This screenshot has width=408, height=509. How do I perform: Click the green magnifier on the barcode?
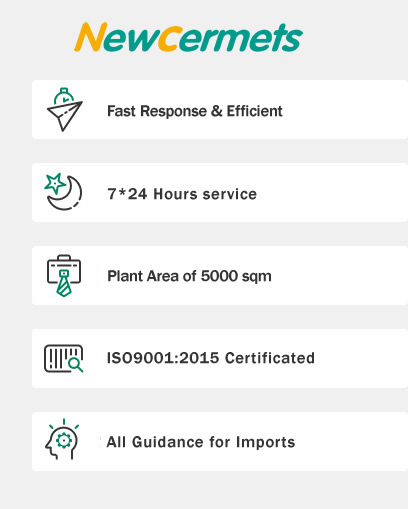coord(76,365)
